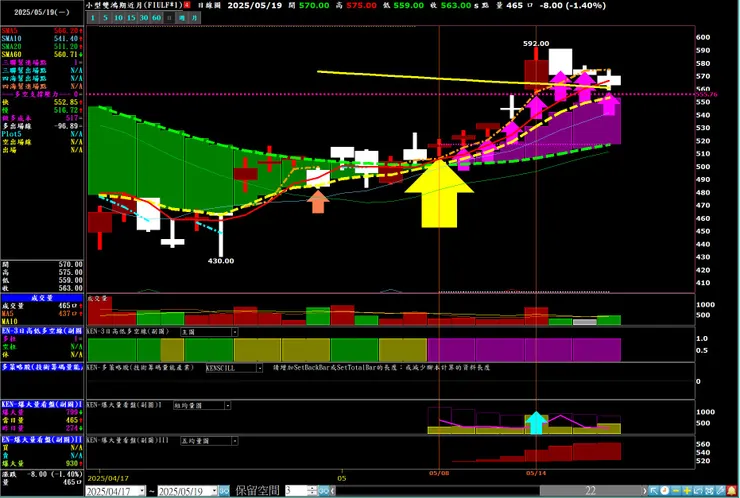The width and height of the screenshot is (740, 498).
Task: Open the 主圖 dropdown in KEN-3日高低多空線 panel
Action: 235,332
